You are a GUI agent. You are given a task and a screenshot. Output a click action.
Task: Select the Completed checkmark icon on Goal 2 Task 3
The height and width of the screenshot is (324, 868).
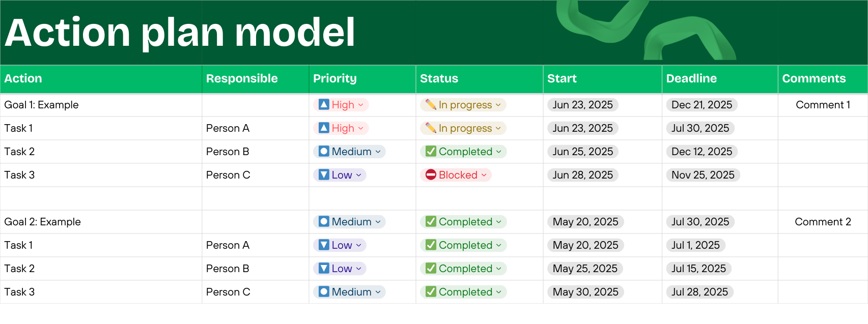[x=430, y=292]
